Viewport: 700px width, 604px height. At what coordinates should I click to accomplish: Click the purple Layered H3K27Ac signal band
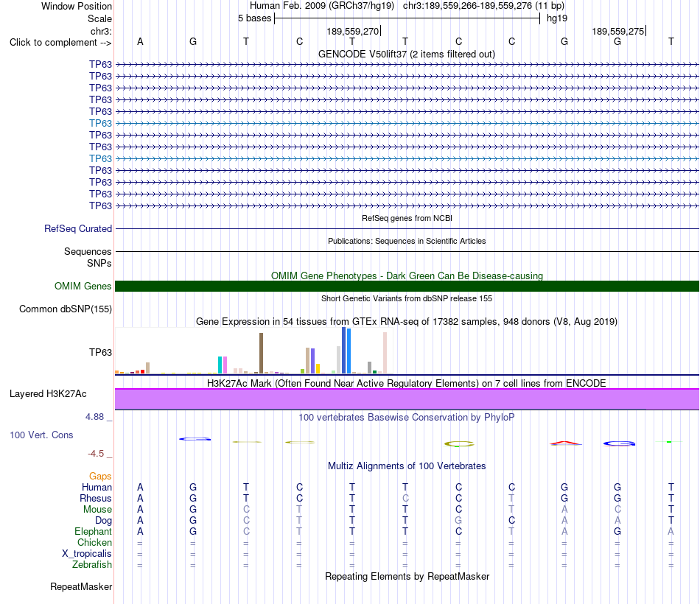[407, 399]
